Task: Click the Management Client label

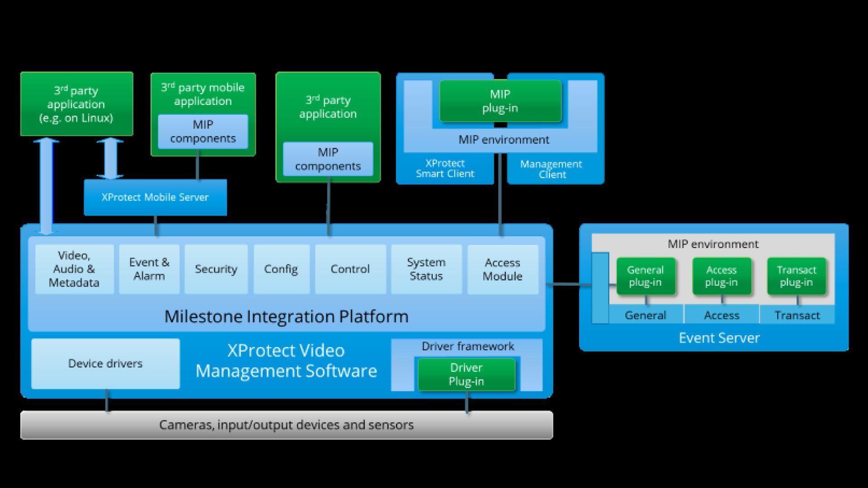Action: click(x=552, y=169)
